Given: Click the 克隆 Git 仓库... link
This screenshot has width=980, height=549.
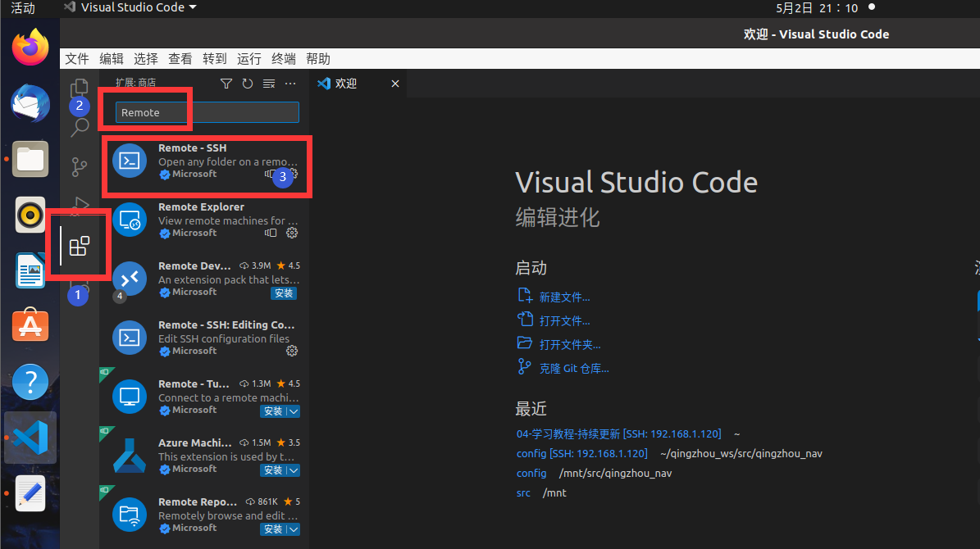Looking at the screenshot, I should 574,369.
